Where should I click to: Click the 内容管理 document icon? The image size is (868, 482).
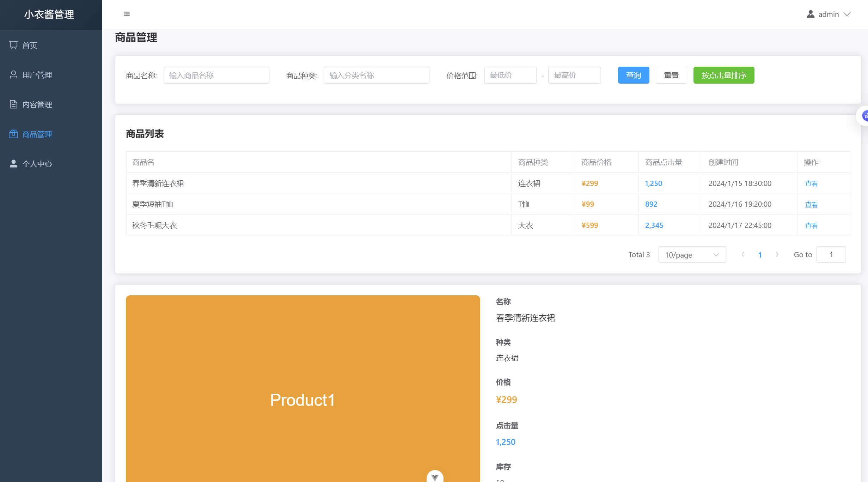13,104
